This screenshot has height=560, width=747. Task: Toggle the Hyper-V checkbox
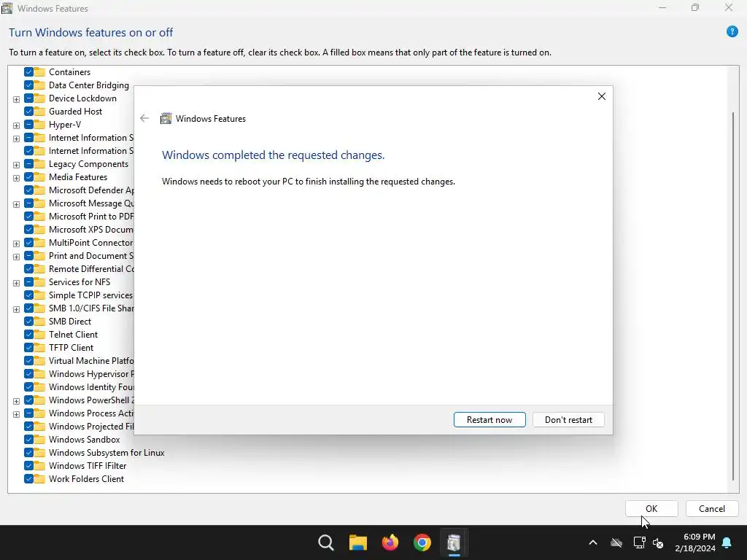pyautogui.click(x=28, y=125)
